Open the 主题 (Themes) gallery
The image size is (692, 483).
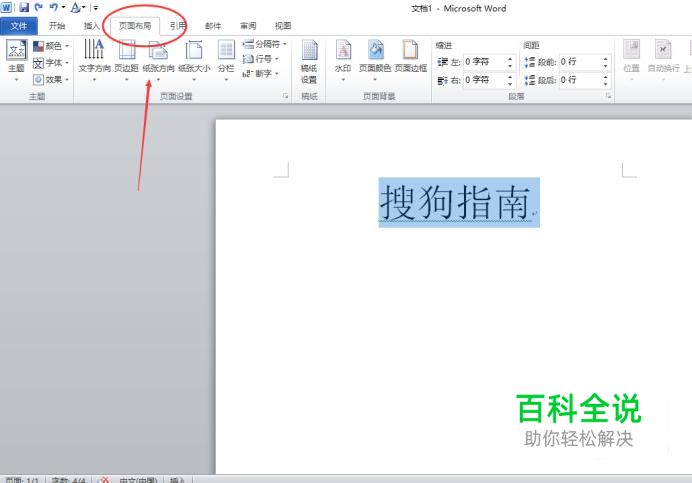coord(16,60)
